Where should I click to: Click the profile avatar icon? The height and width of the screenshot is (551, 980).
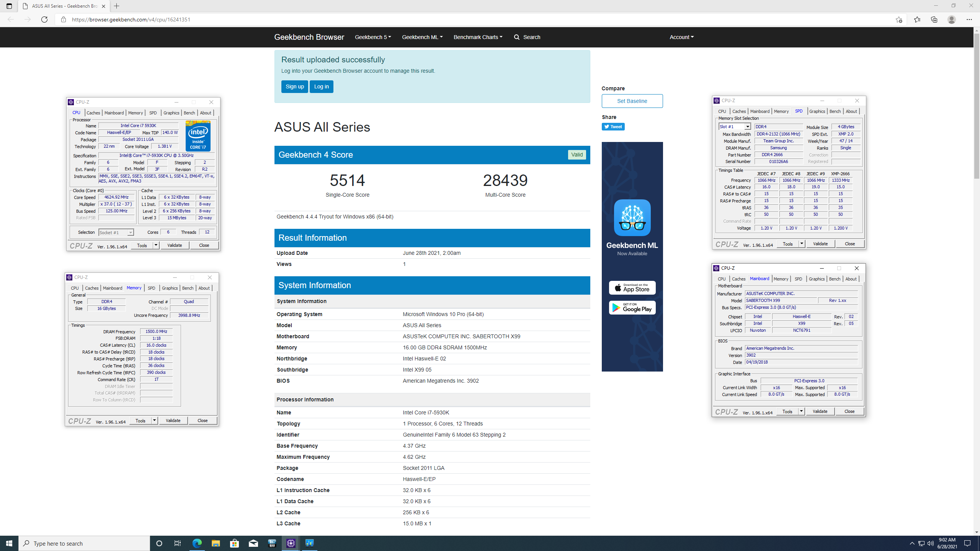coord(952,20)
